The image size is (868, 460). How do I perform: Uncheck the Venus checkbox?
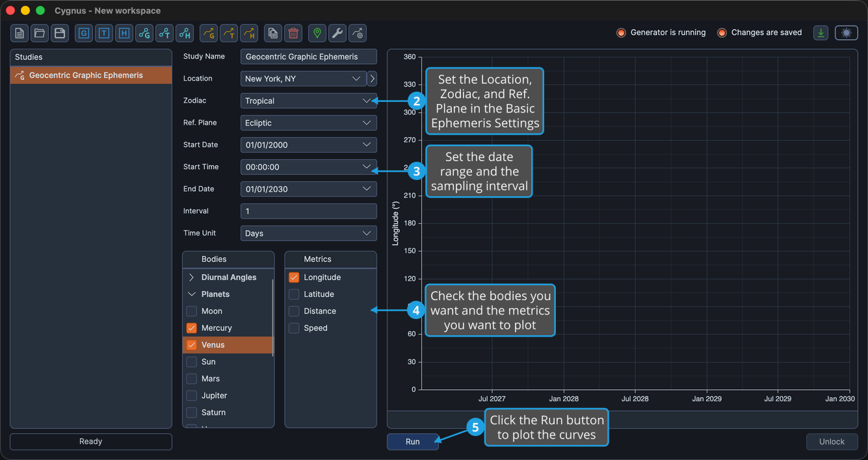(x=192, y=345)
